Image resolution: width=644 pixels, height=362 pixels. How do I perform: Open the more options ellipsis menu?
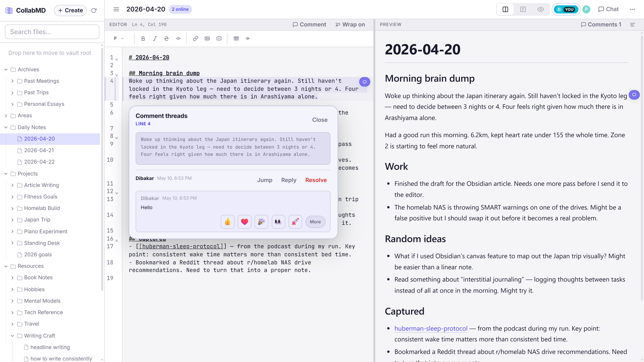click(632, 9)
